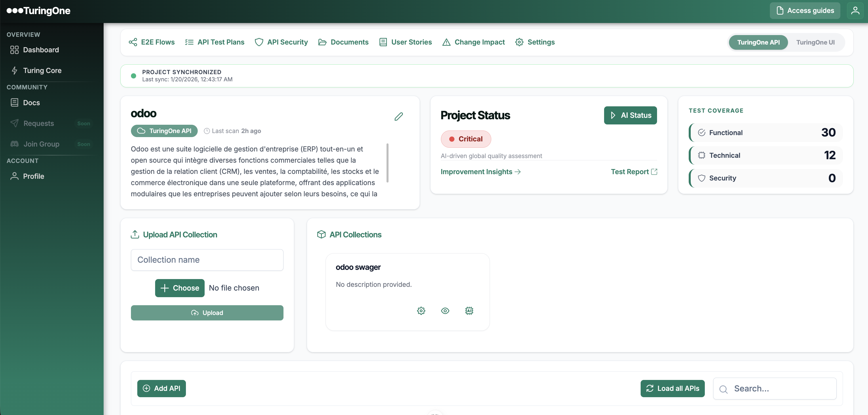This screenshot has width=868, height=415.
Task: Switch to the API Security tab
Action: (281, 42)
